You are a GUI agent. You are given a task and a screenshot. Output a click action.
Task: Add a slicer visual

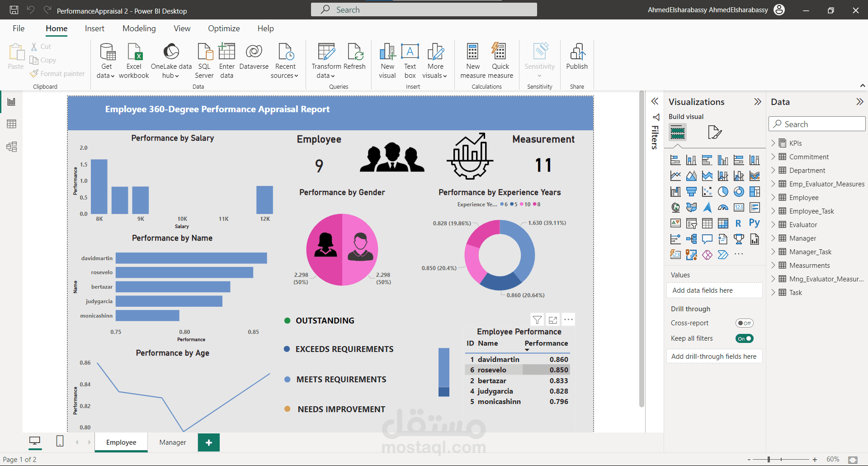pyautogui.click(x=691, y=223)
